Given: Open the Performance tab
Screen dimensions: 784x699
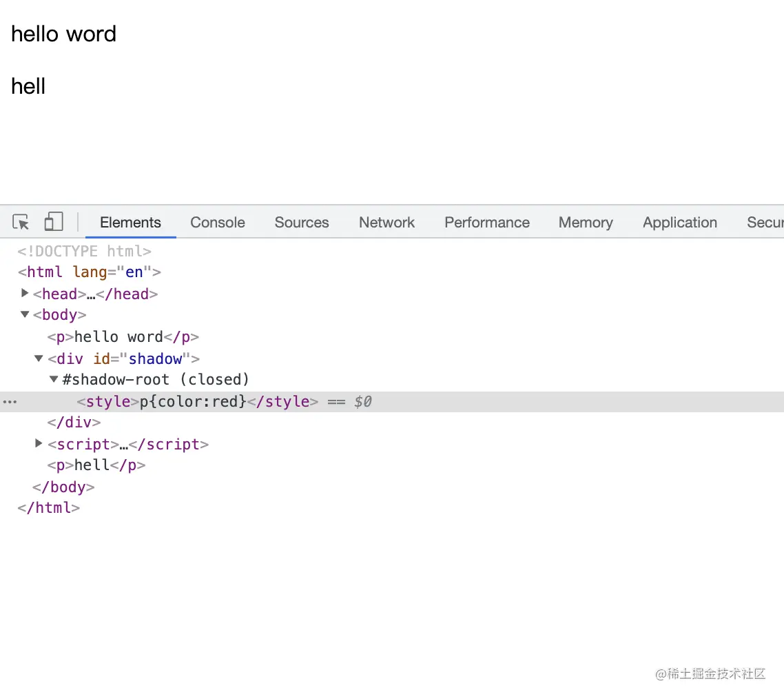Looking at the screenshot, I should (487, 222).
